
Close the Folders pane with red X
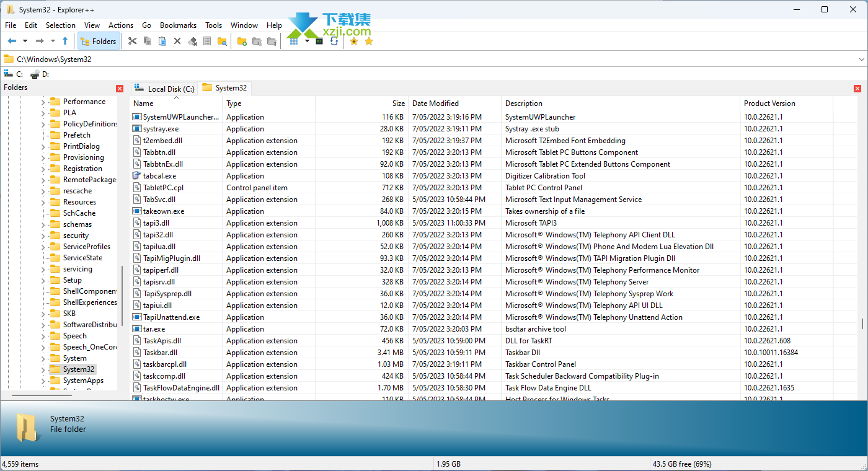[x=120, y=89]
